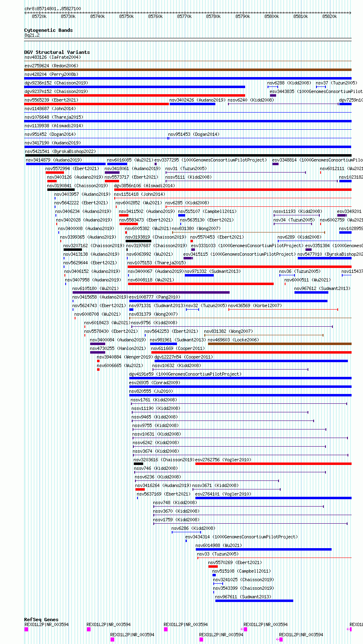Viewport: 363px width, 644px height.
Task: Click variant nsv3414879 (Audano2019)
Action: 54,160
